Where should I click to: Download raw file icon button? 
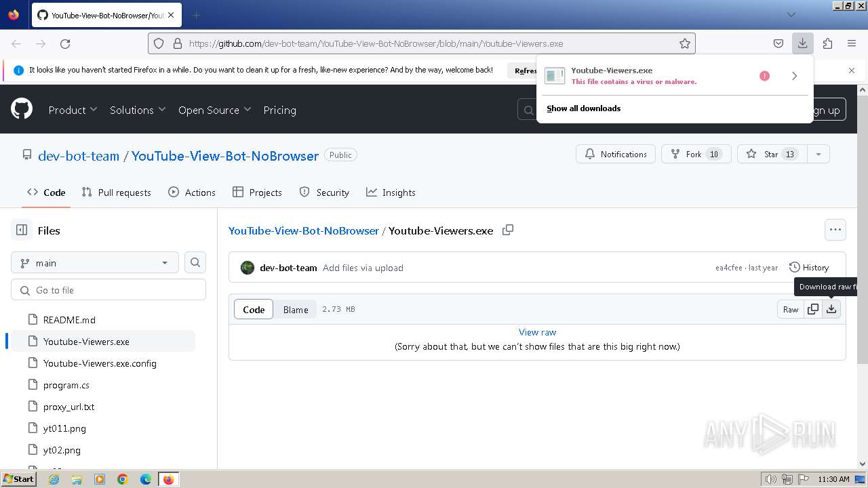pos(831,309)
